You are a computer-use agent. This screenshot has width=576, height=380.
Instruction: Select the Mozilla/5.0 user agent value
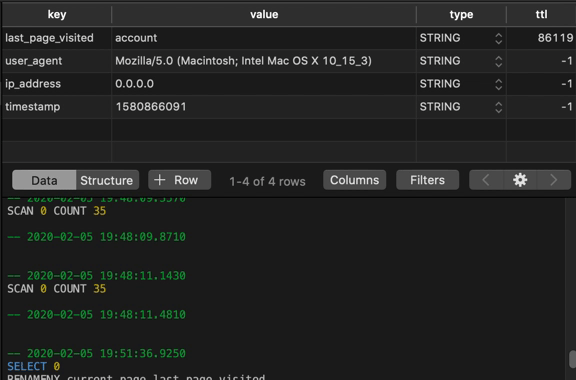264,61
